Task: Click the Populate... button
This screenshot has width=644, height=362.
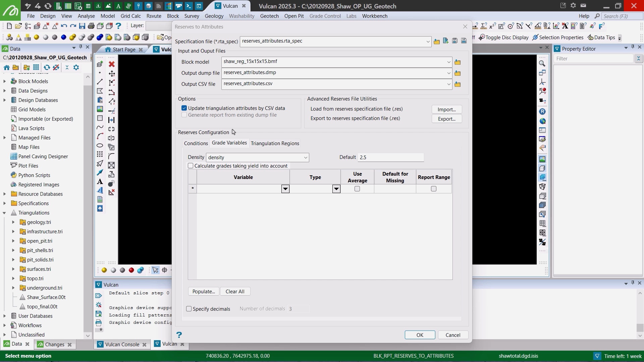Action: click(x=203, y=291)
